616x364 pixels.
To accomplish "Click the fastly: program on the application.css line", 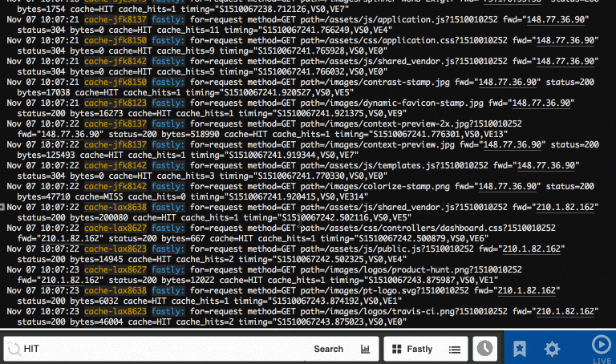I will coord(168,40).
